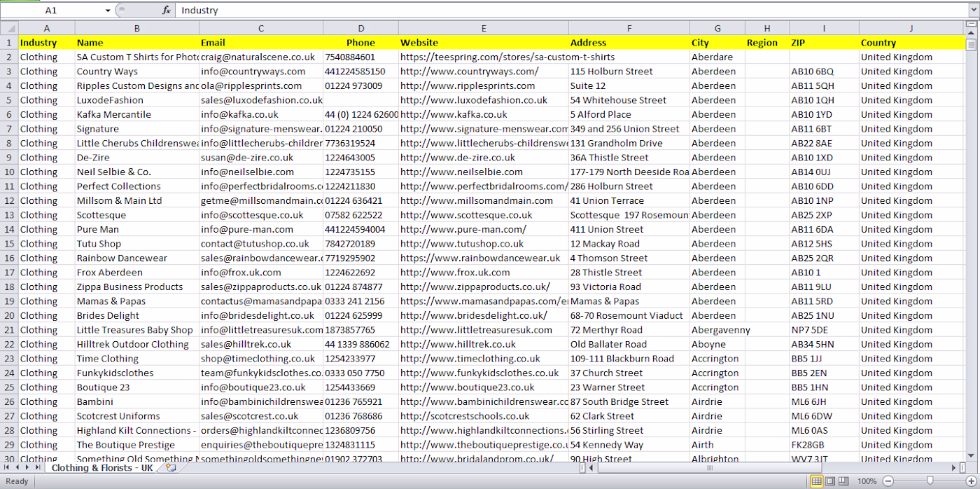This screenshot has width=980, height=489.
Task: Go to first sheet navigation arrow
Action: pos(7,468)
